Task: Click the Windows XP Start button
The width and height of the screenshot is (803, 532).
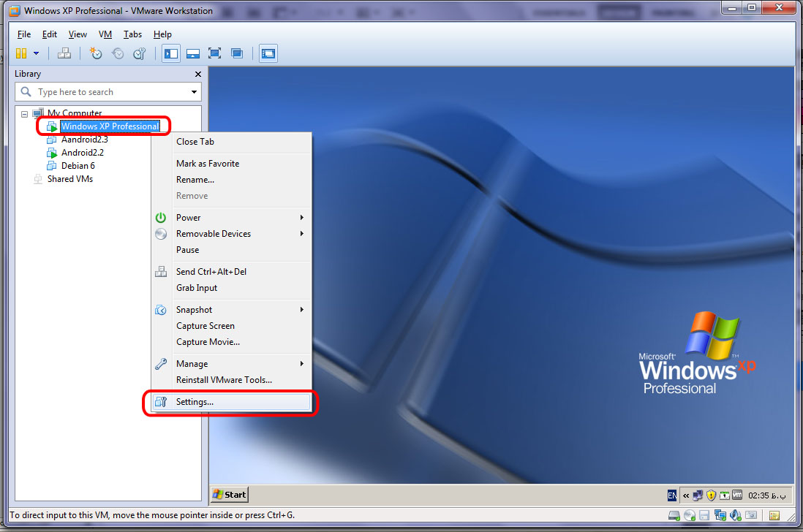Action: pyautogui.click(x=229, y=495)
